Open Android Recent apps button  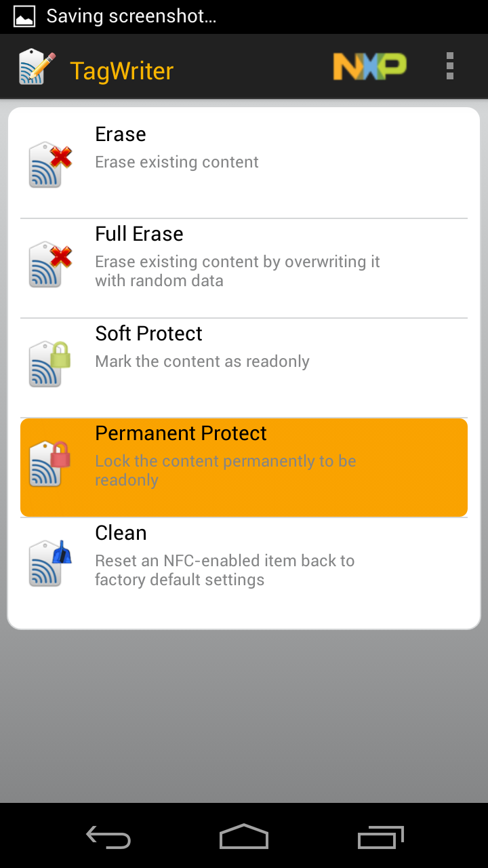tap(380, 837)
